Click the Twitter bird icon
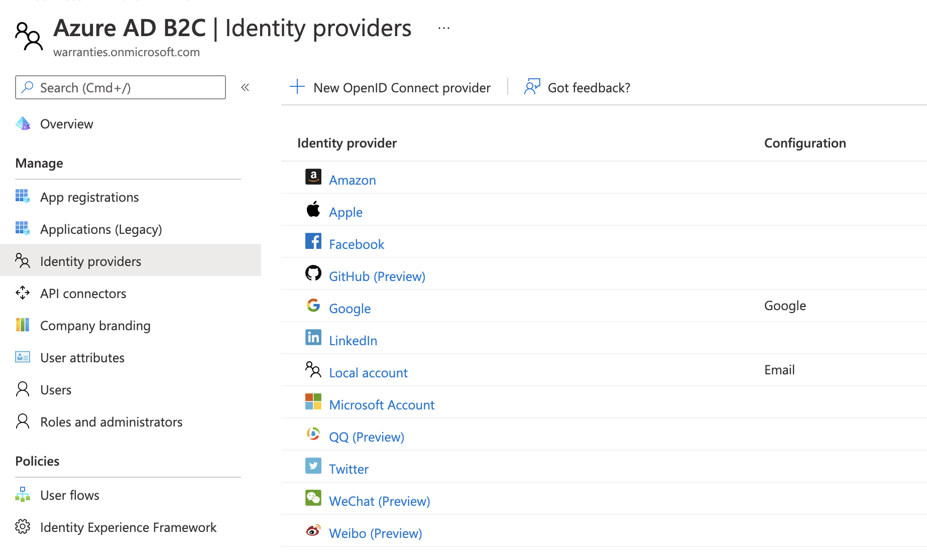Viewport: 927px width, 560px height. click(x=313, y=466)
